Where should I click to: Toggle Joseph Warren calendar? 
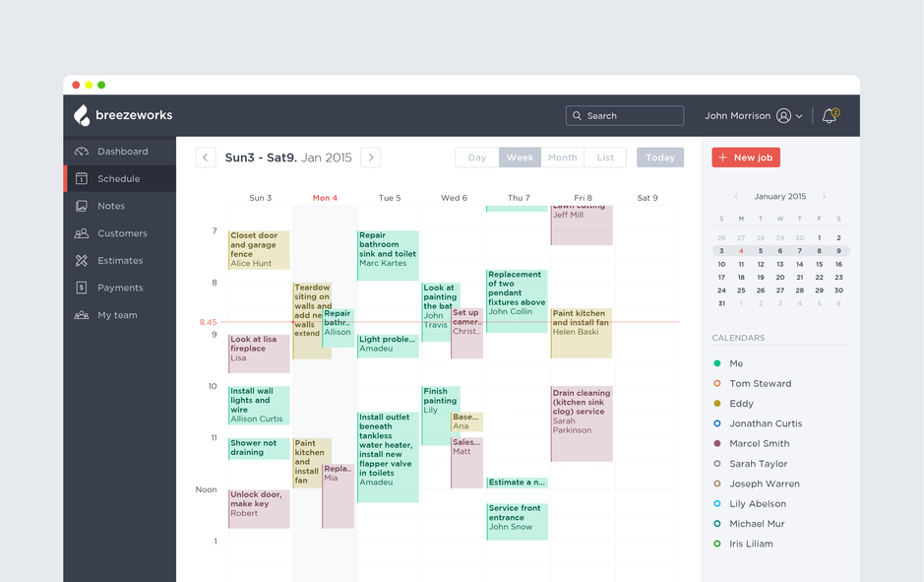click(717, 484)
